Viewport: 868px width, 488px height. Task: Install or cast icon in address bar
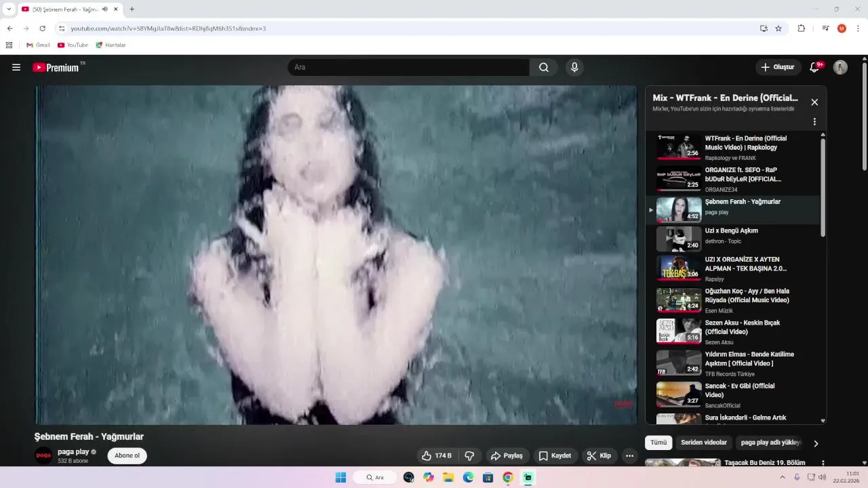764,28
